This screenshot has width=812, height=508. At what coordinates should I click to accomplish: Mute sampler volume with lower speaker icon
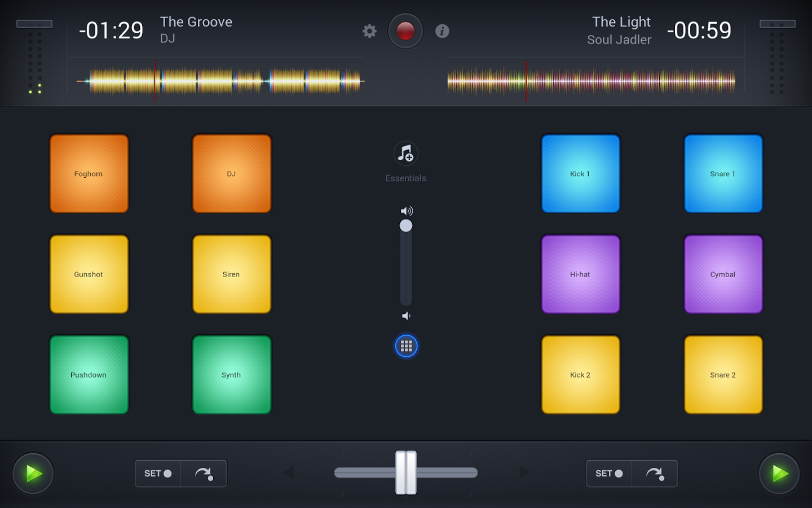405,316
